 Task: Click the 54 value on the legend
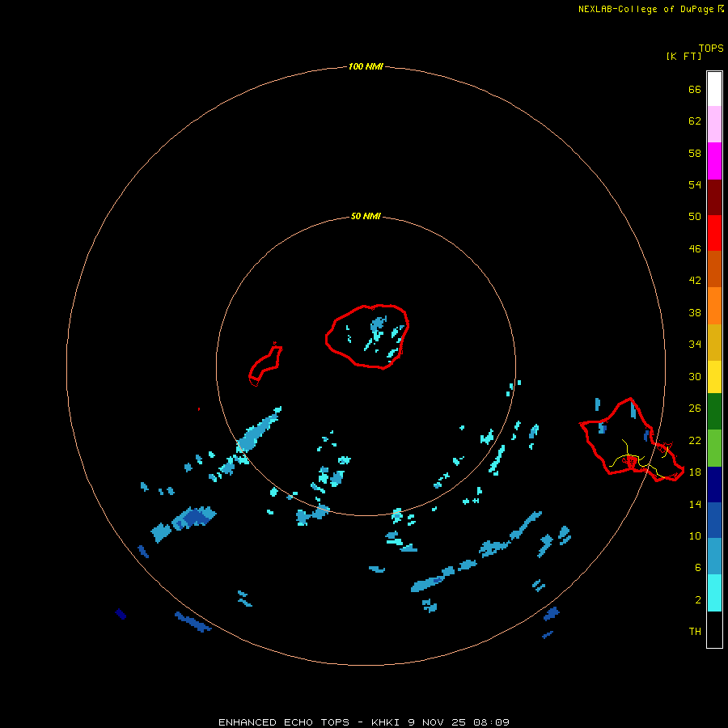coord(695,184)
